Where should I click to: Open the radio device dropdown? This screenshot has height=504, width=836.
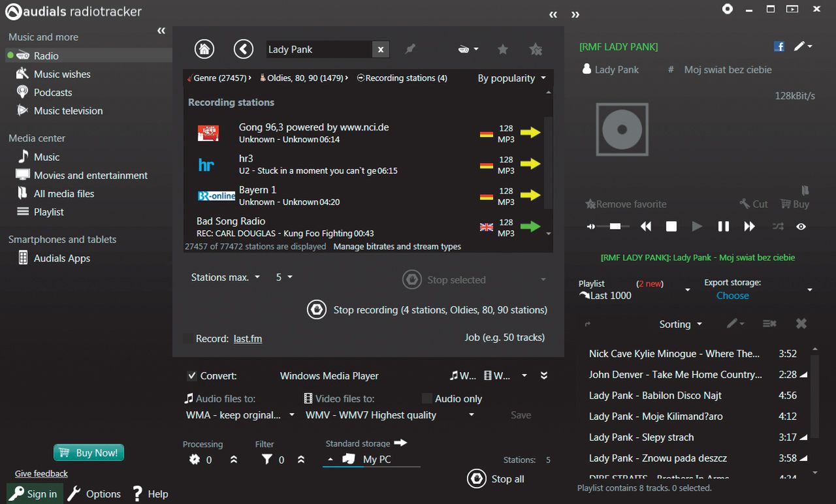tap(469, 49)
